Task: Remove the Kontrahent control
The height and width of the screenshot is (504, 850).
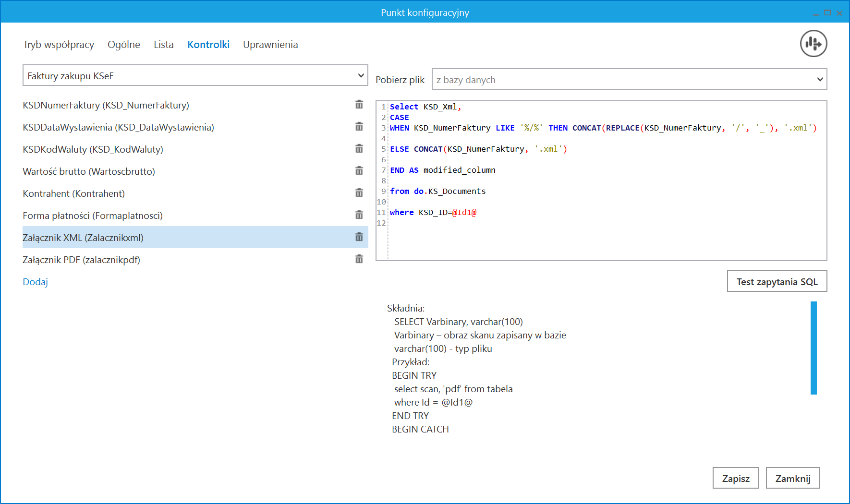Action: pyautogui.click(x=359, y=193)
